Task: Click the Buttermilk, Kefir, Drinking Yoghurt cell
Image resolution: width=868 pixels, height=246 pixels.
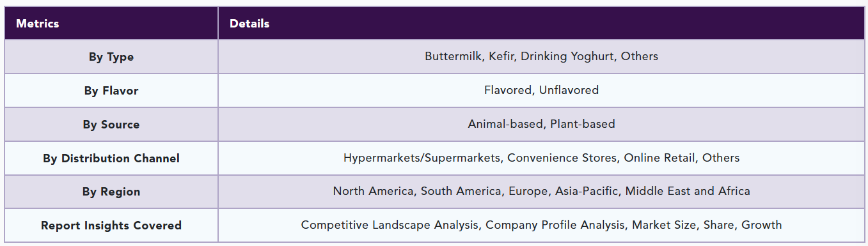Action: tap(541, 57)
